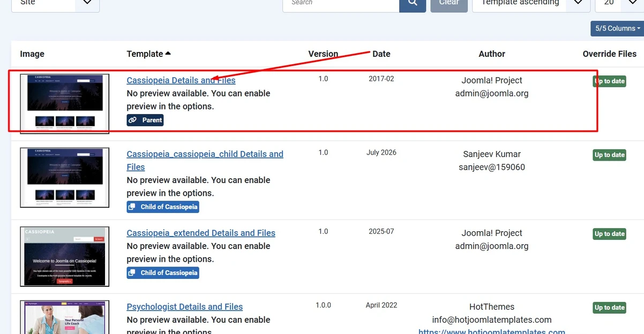Click the child copy icon for Cassiopeia_cassiopeia_child
This screenshot has height=334, width=644.
[133, 207]
